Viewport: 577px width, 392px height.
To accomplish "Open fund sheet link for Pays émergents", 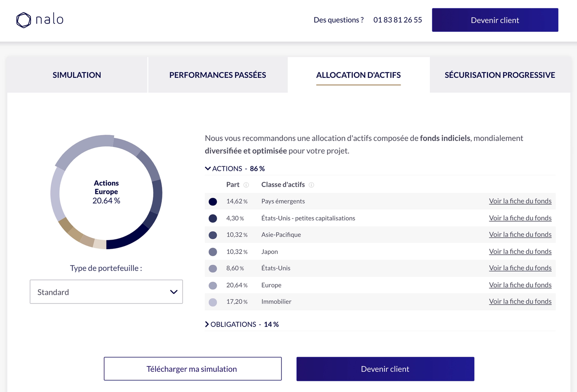I will tap(520, 201).
